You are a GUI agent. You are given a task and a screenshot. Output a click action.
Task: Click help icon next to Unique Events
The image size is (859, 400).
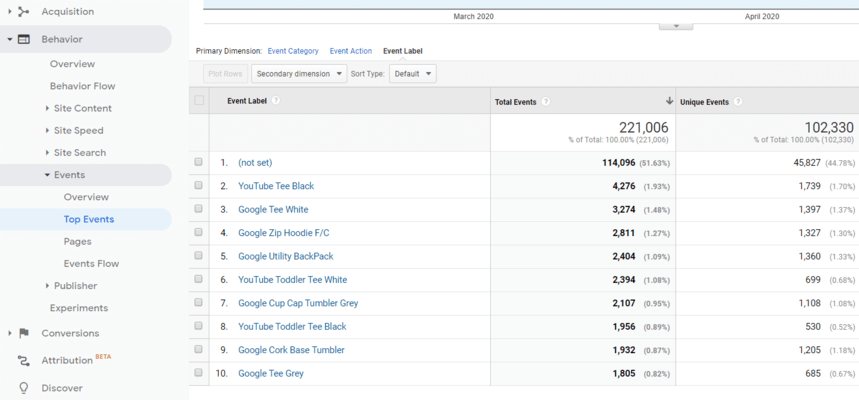(x=738, y=101)
